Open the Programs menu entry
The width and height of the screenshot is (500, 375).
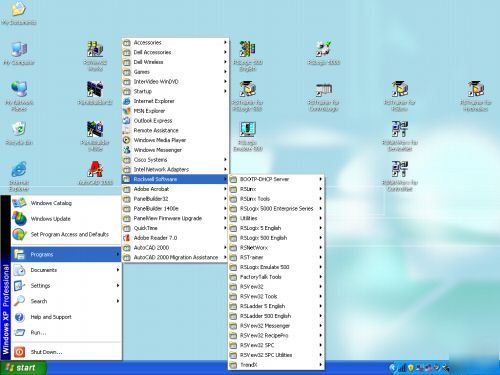pos(66,254)
